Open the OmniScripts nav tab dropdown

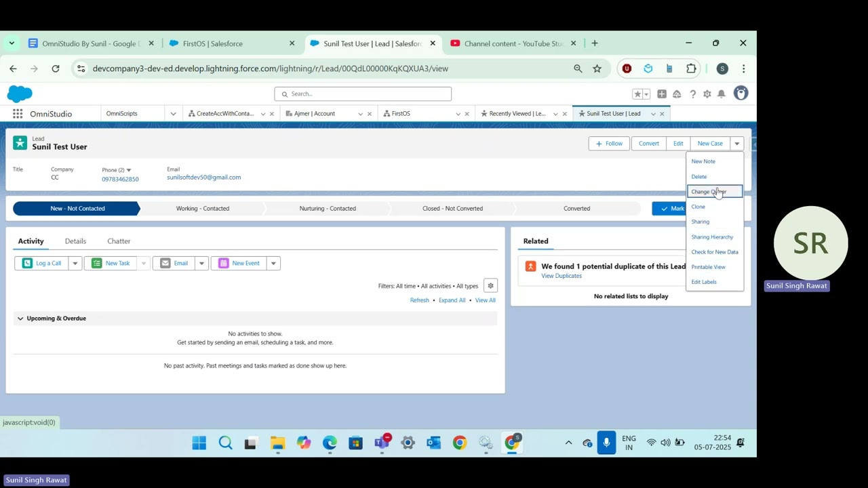173,114
